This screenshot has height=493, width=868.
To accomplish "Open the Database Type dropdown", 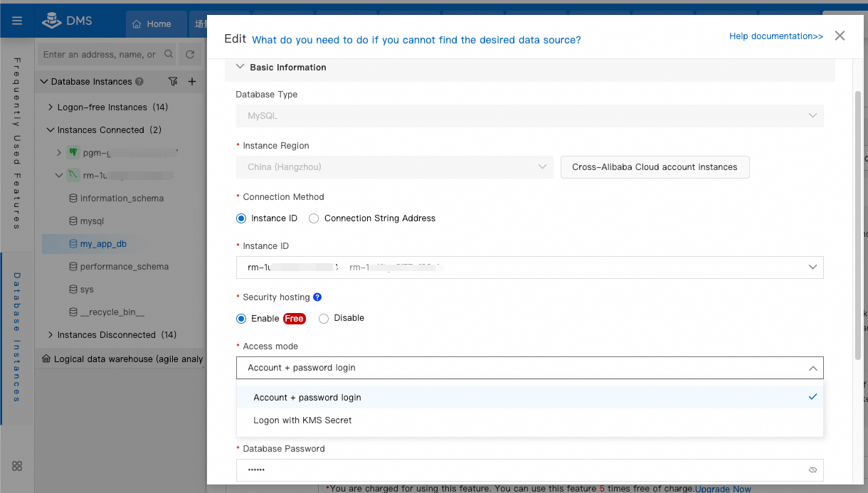I will (x=530, y=116).
